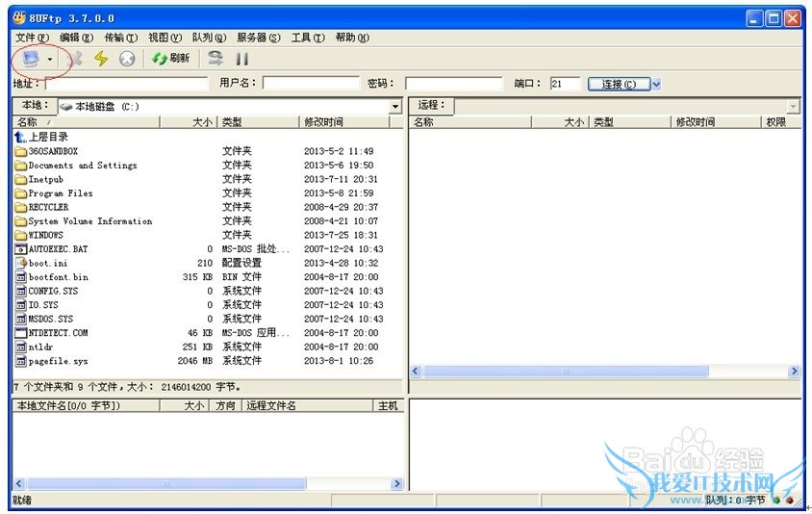Screen dimensions: 812x514
Task: Select the MSDOS.SYS file icon
Action: tap(21, 320)
